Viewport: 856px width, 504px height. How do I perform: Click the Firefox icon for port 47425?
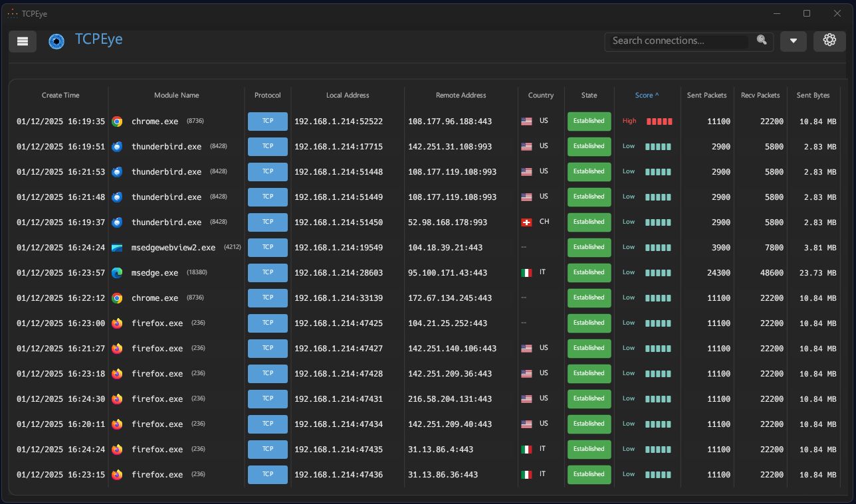pyautogui.click(x=117, y=323)
